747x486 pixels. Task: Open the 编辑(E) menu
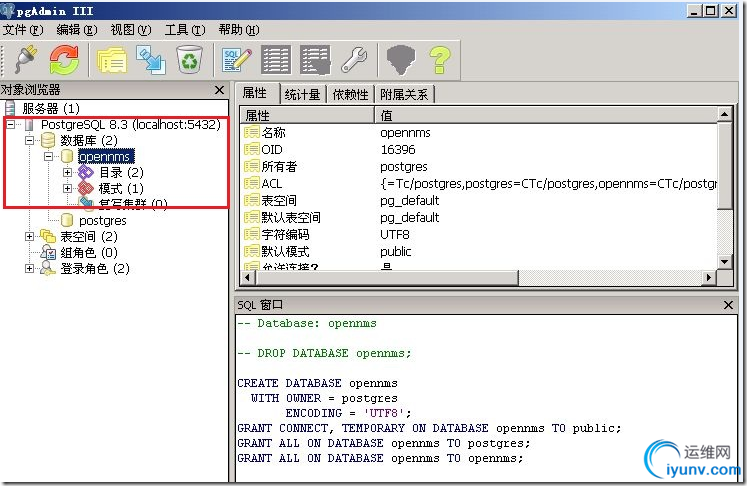pos(77,30)
